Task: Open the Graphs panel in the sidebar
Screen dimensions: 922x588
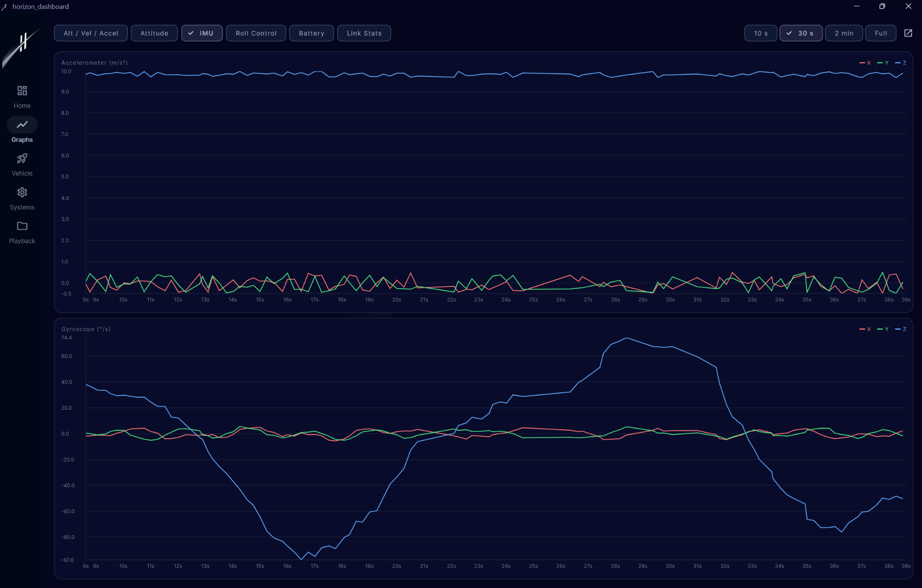Action: click(x=22, y=130)
